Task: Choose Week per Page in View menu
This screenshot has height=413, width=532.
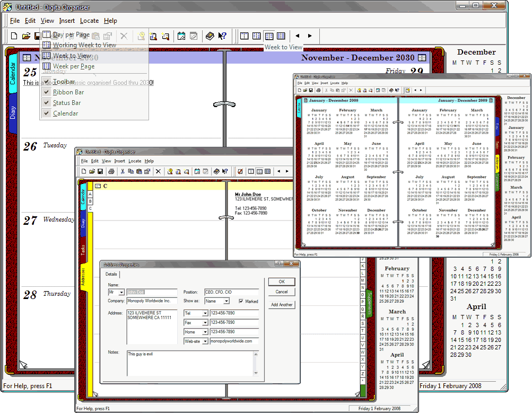Action: (x=94, y=66)
